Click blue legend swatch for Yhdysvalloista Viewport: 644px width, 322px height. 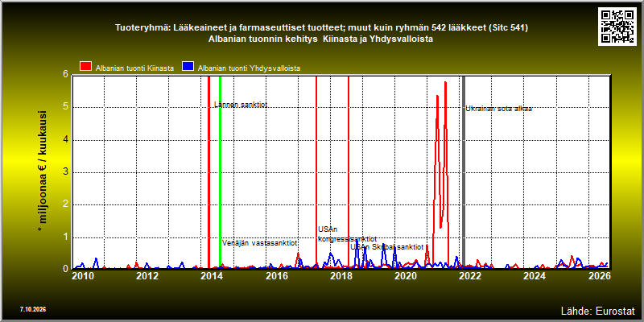coord(188,67)
